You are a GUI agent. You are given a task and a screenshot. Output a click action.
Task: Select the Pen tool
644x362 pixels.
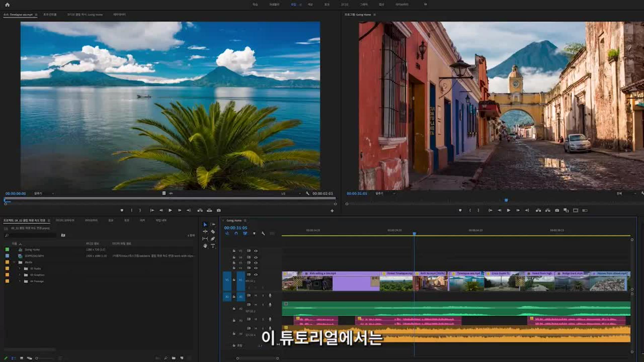[x=213, y=239]
